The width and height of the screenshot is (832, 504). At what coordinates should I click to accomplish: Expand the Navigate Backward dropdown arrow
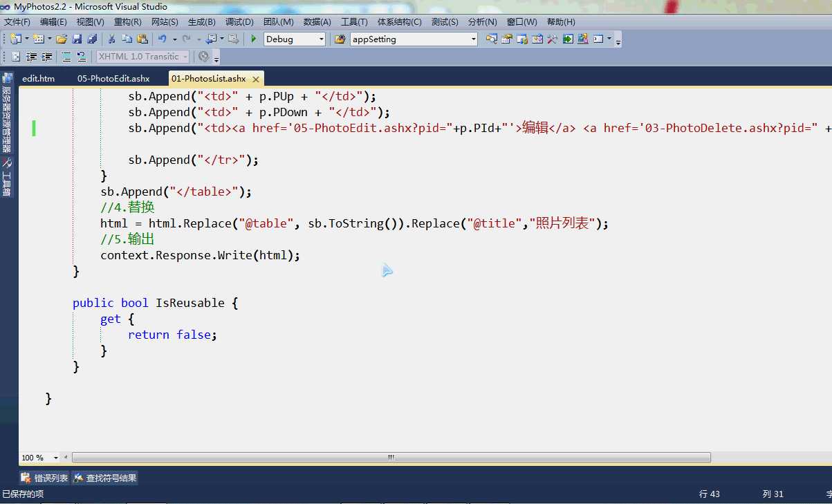221,39
